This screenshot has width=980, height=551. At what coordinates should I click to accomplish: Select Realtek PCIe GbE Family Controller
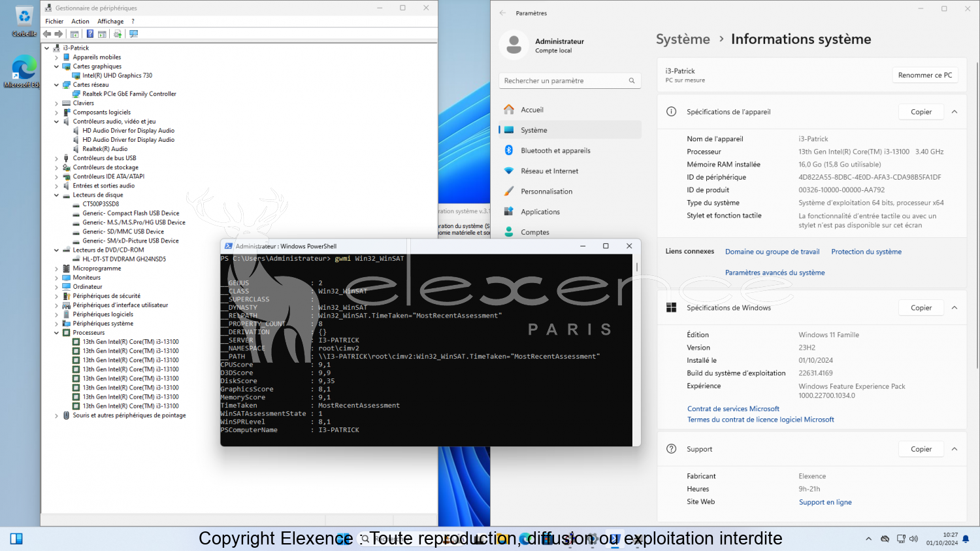tap(129, 94)
